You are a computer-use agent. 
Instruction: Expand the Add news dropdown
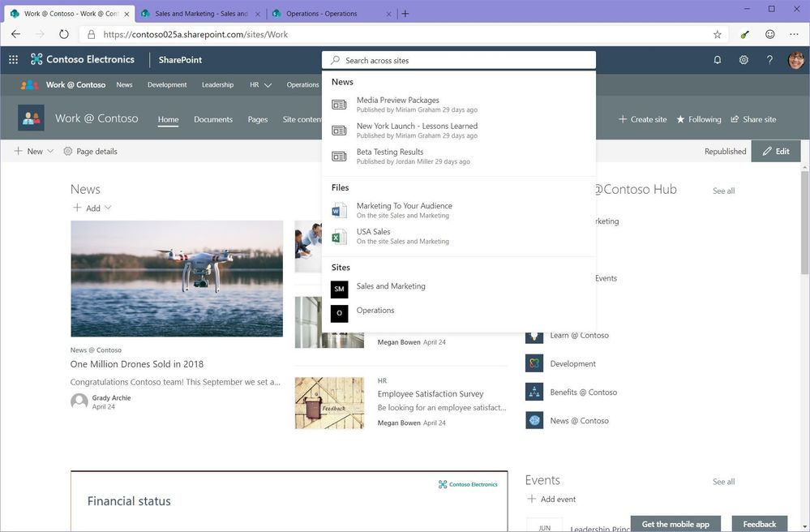tap(108, 208)
